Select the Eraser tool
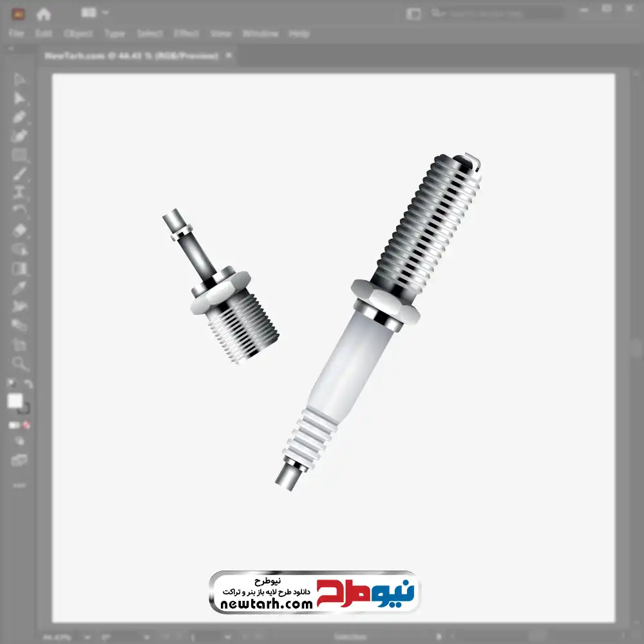This screenshot has height=644, width=644. pyautogui.click(x=19, y=230)
